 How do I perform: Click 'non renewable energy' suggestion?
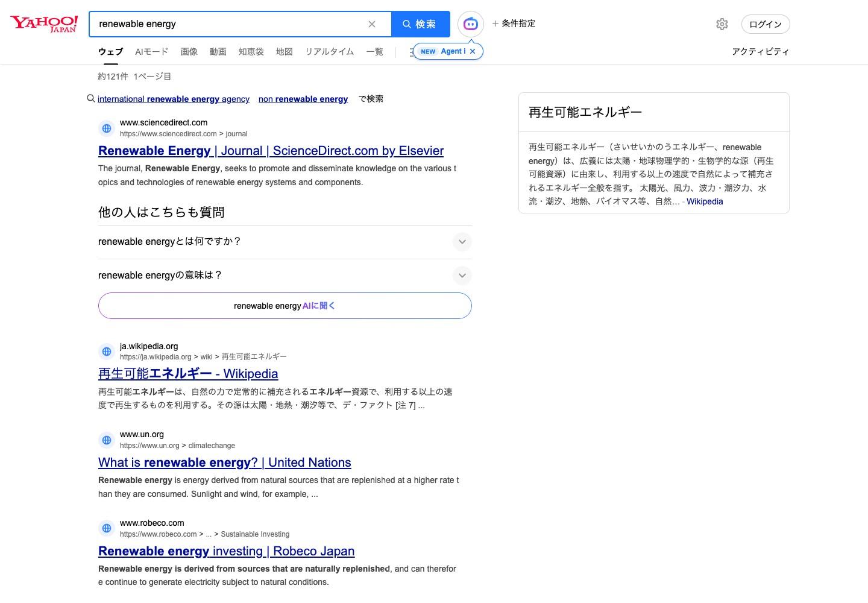[x=303, y=99]
